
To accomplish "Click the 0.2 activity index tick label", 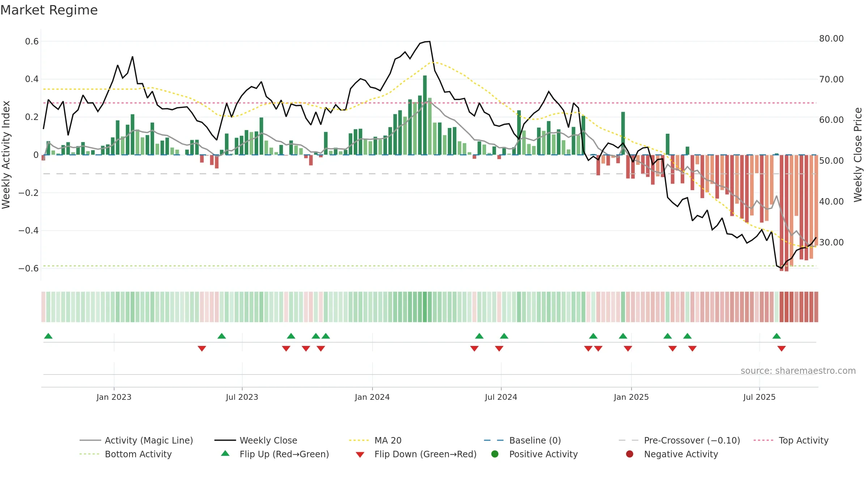I will coord(32,117).
